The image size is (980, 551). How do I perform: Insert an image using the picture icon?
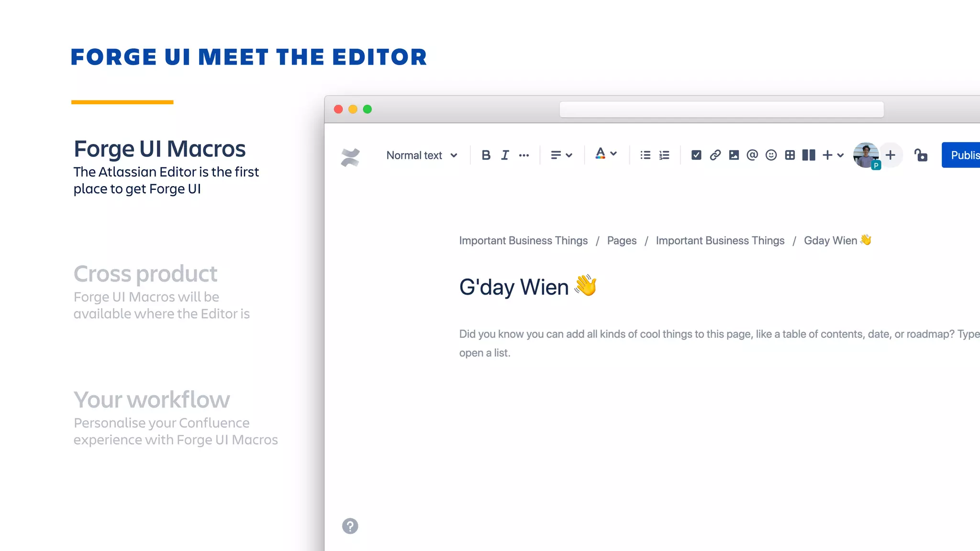click(x=734, y=155)
